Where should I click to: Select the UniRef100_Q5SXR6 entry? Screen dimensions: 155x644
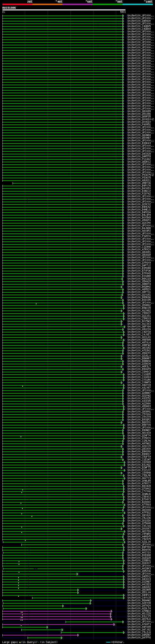click(139, 114)
